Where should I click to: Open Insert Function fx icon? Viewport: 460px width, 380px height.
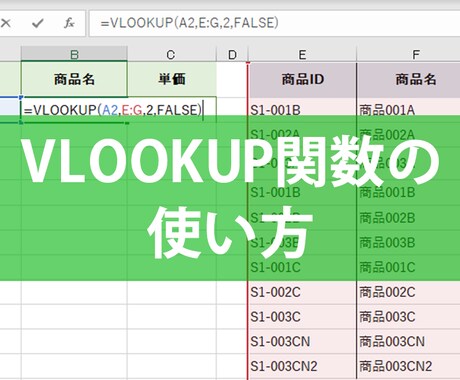pyautogui.click(x=69, y=23)
